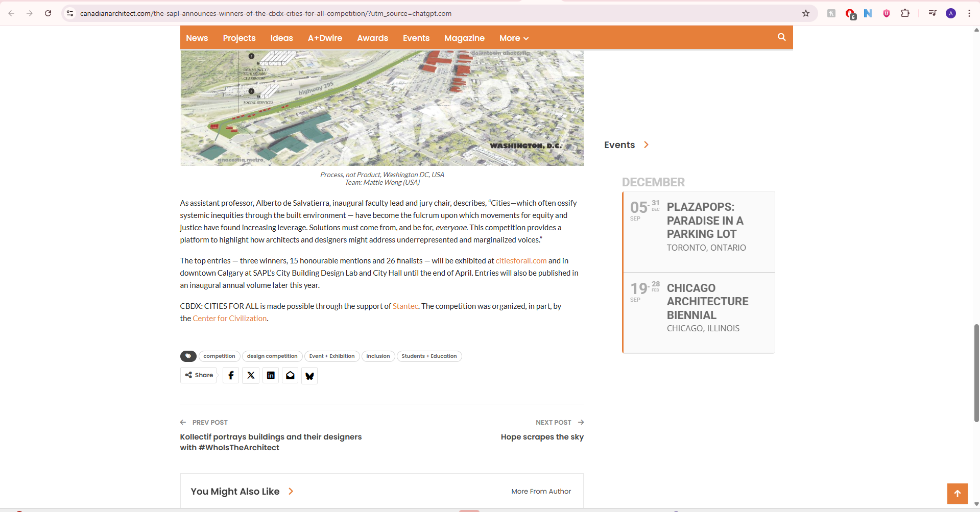Image resolution: width=980 pixels, height=512 pixels.
Task: Follow the Stantec link
Action: [404, 306]
